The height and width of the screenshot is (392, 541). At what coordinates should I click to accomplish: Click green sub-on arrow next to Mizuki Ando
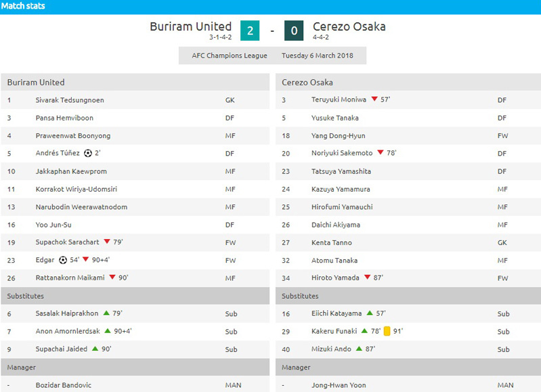pyautogui.click(x=370, y=349)
